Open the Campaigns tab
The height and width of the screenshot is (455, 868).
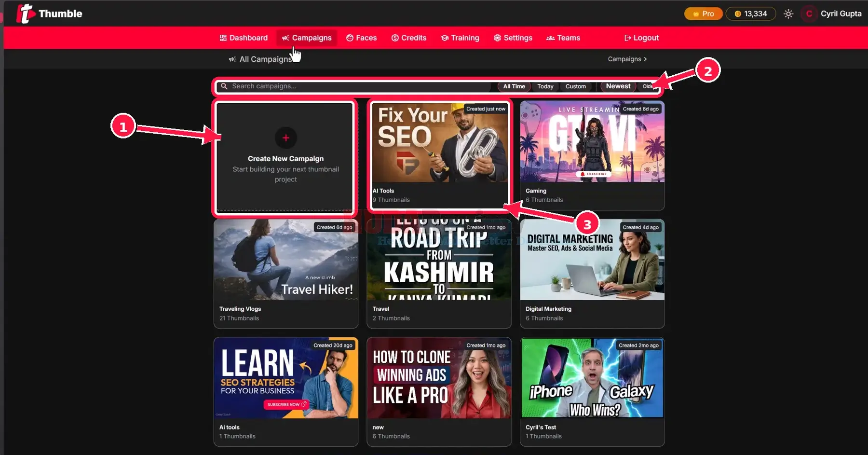coord(307,38)
